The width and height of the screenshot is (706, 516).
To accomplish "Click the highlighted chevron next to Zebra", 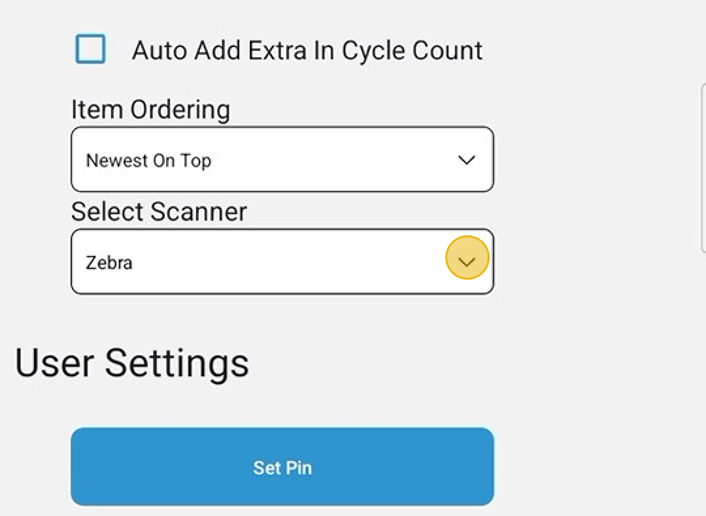I will [467, 262].
